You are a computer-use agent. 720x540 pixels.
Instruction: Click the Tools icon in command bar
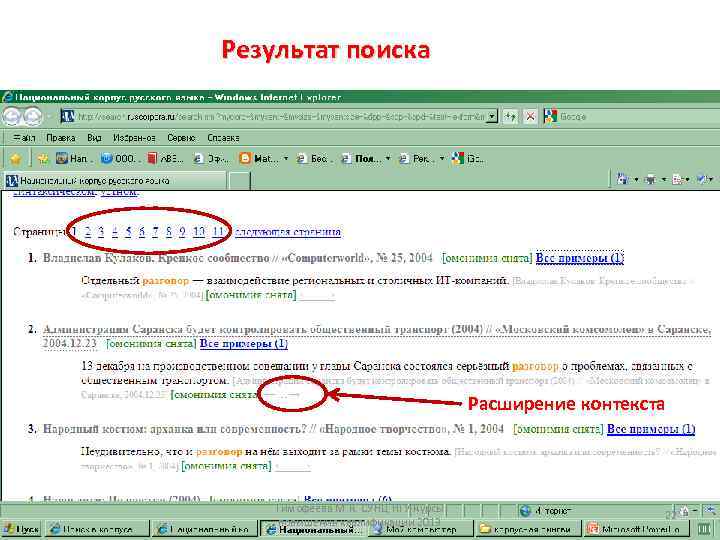[x=702, y=180]
